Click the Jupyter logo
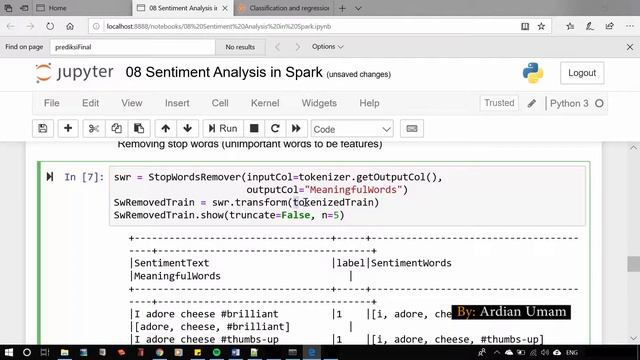640x360 pixels. (x=74, y=73)
